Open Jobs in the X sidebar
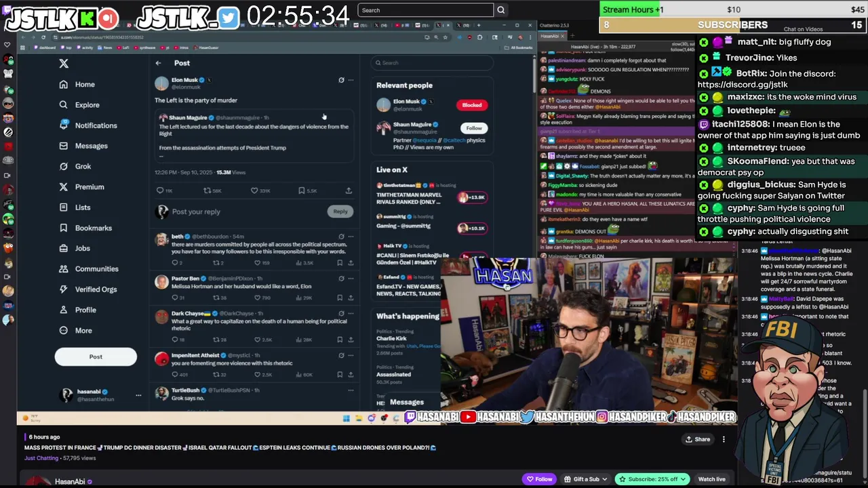Screen dimensions: 868x488 coord(75,248)
